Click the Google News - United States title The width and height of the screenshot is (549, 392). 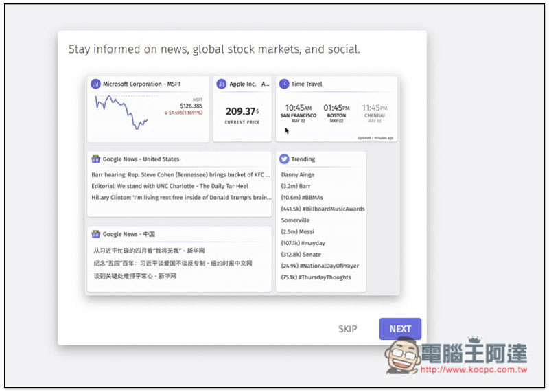click(x=141, y=159)
